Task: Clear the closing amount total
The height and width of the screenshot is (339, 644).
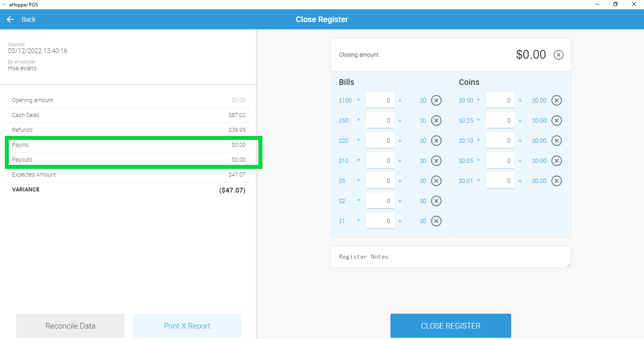Action: point(559,55)
